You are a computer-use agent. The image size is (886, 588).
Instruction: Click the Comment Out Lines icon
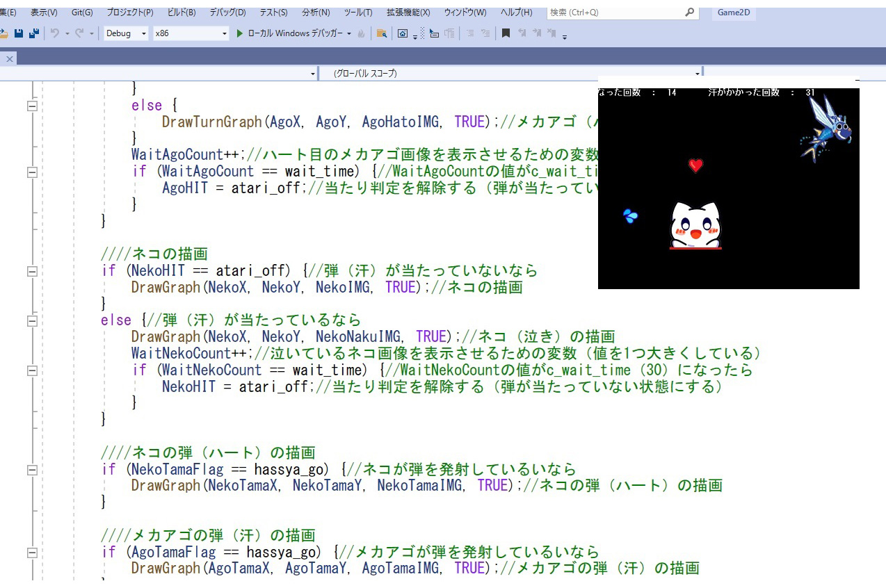[470, 33]
